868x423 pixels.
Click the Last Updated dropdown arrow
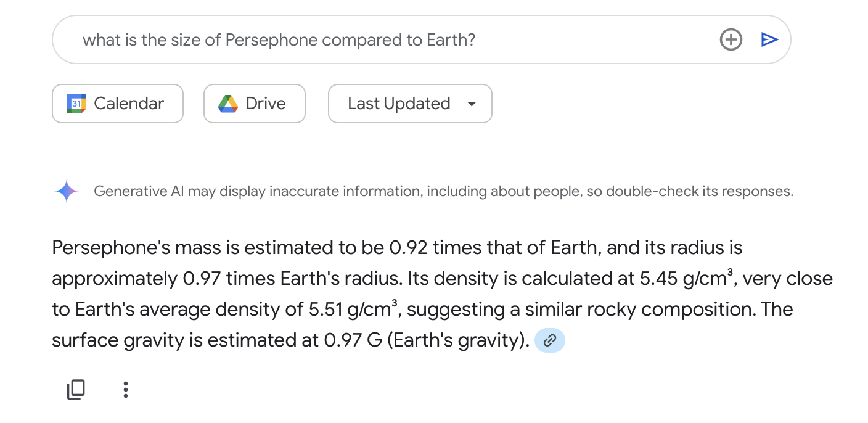tap(472, 104)
